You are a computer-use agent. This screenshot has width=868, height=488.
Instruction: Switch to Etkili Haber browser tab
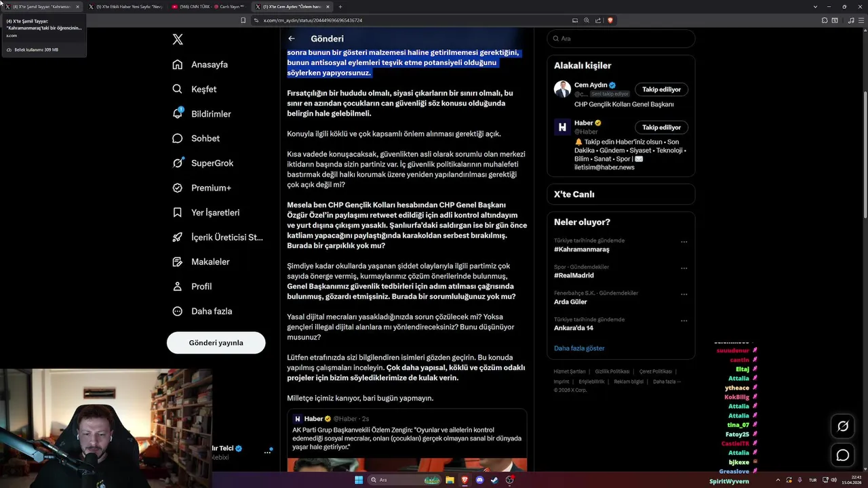coord(125,7)
